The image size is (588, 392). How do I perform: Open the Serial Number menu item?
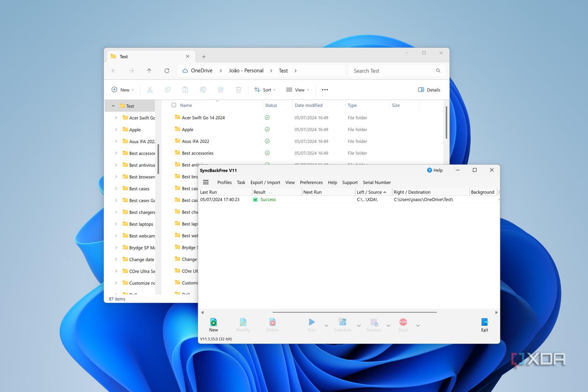(377, 182)
